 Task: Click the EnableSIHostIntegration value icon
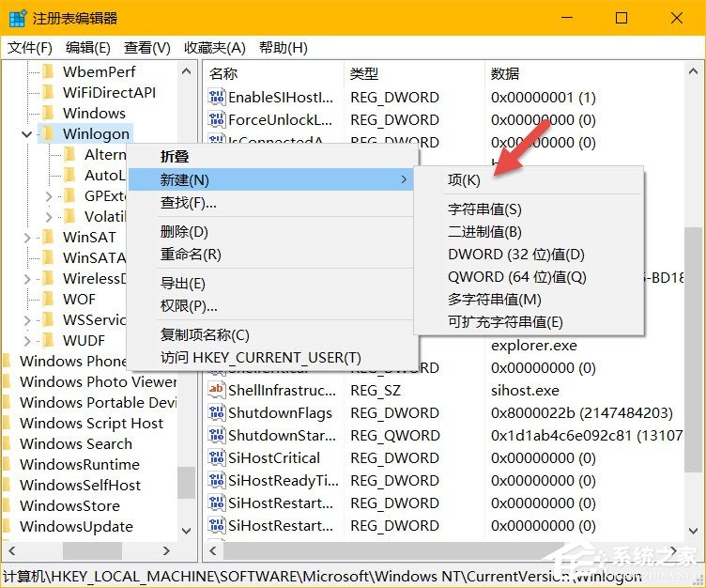point(217,98)
